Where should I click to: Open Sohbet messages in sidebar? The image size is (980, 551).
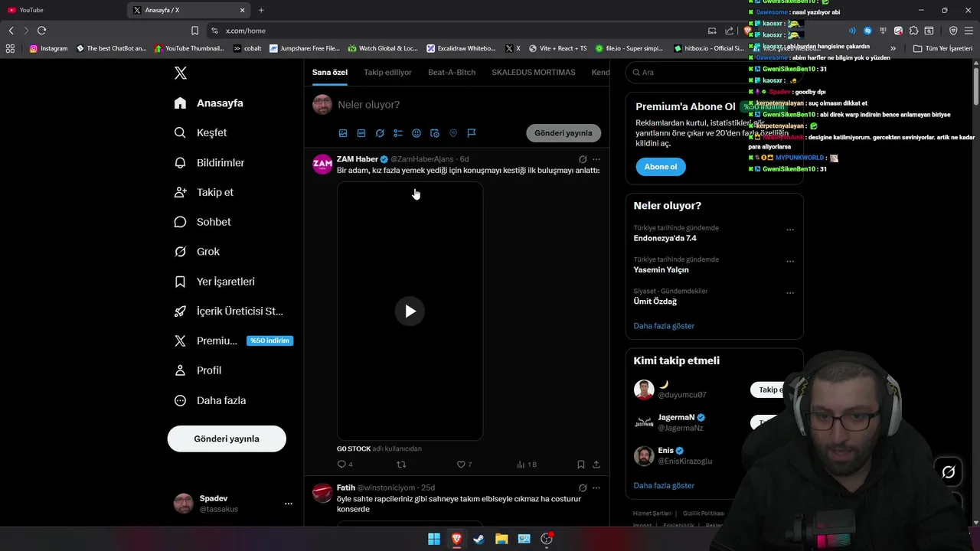tap(203, 222)
